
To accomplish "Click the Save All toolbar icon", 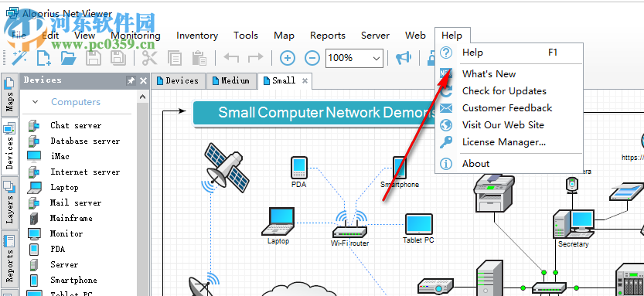I will [118, 58].
